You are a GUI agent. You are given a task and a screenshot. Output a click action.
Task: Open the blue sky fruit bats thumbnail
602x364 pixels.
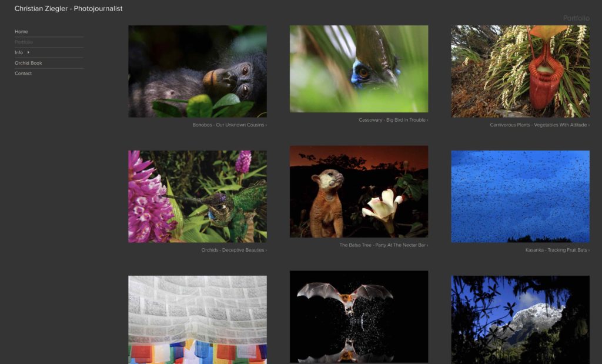pyautogui.click(x=520, y=196)
